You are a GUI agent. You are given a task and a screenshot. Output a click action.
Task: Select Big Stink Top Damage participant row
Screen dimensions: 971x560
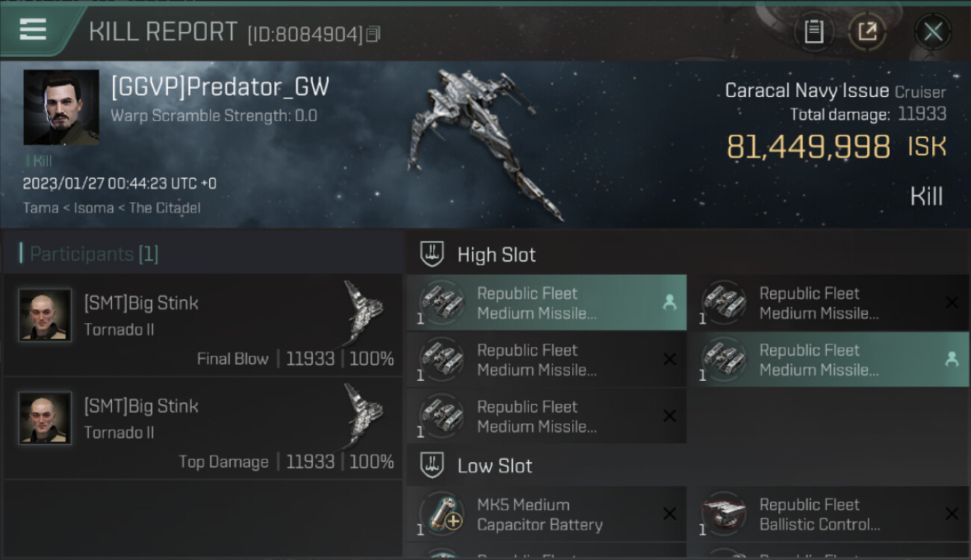click(202, 428)
